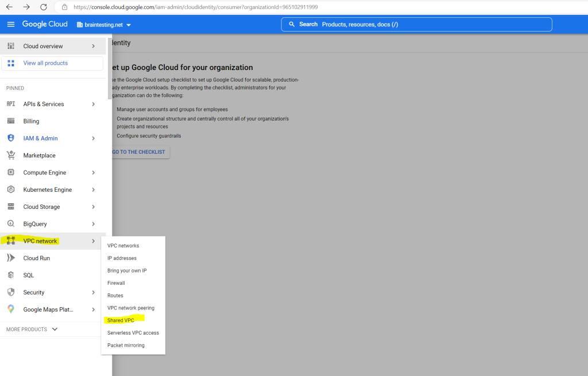
Task: Click the lock icon in the address bar
Action: 64,7
